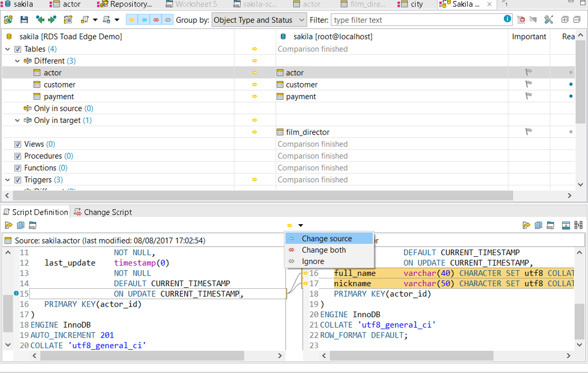Select the payment table in source column

[x=59, y=97]
